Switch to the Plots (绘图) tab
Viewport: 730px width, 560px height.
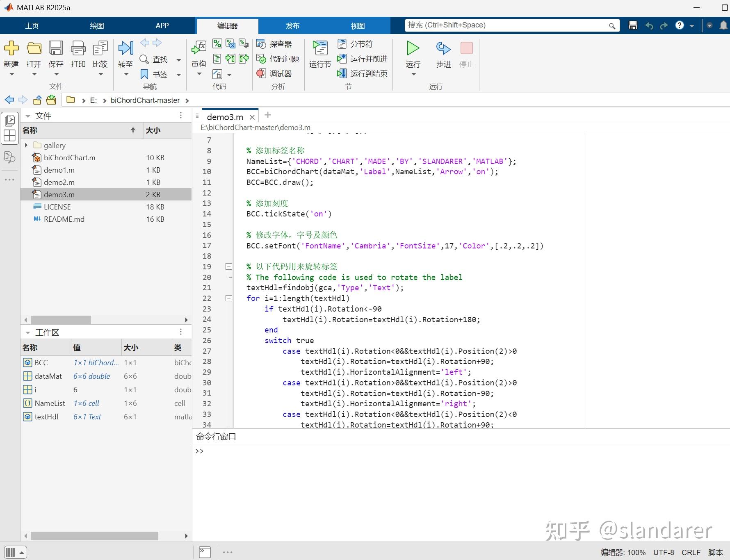point(97,26)
